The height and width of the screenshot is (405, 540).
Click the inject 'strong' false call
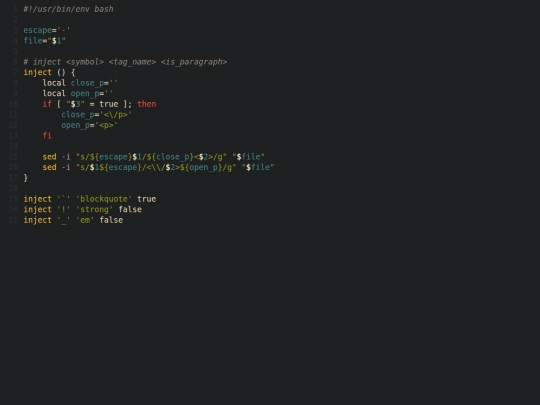(82, 209)
